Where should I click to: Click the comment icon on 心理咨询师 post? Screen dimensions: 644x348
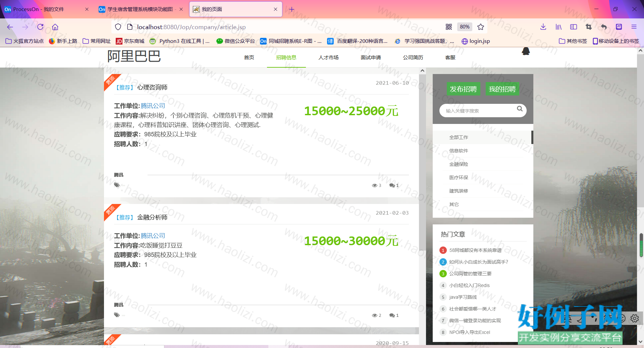(392, 186)
